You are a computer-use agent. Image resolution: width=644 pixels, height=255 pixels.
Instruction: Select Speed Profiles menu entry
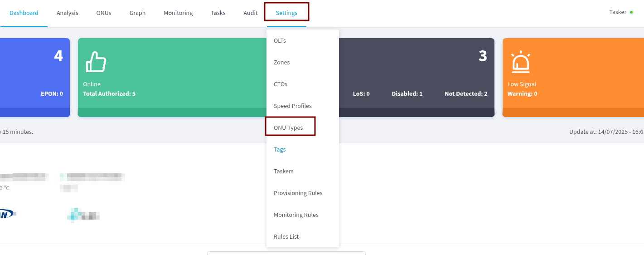pyautogui.click(x=293, y=106)
